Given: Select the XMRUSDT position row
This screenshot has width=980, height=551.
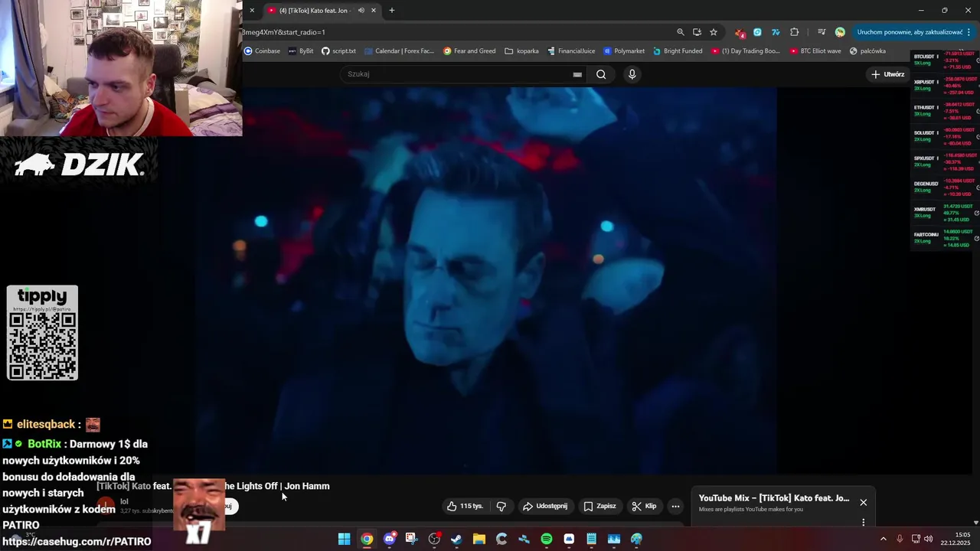Looking at the screenshot, I should click(x=945, y=212).
